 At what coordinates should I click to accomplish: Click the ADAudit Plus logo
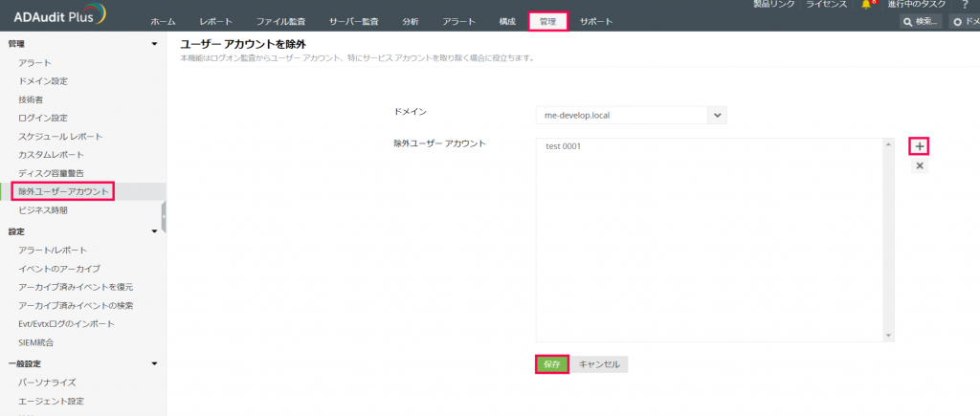tap(60, 15)
